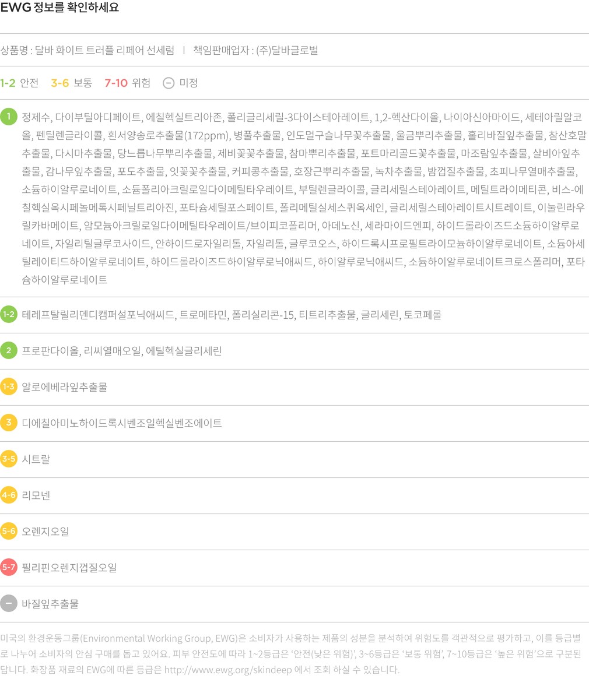Select the 3-5 badge beside 시트랄
Screen dimensions: 589x700
tap(9, 459)
